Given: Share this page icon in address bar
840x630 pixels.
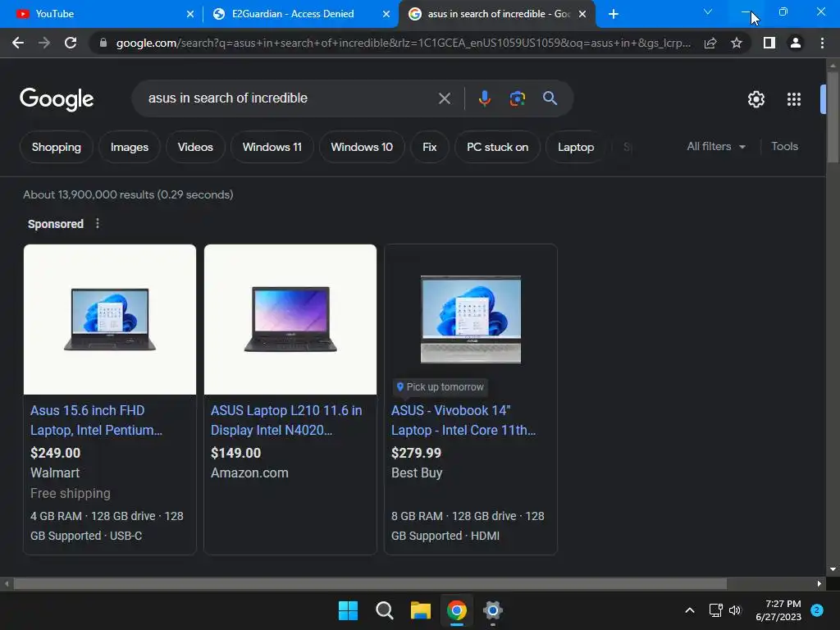Looking at the screenshot, I should (710, 43).
